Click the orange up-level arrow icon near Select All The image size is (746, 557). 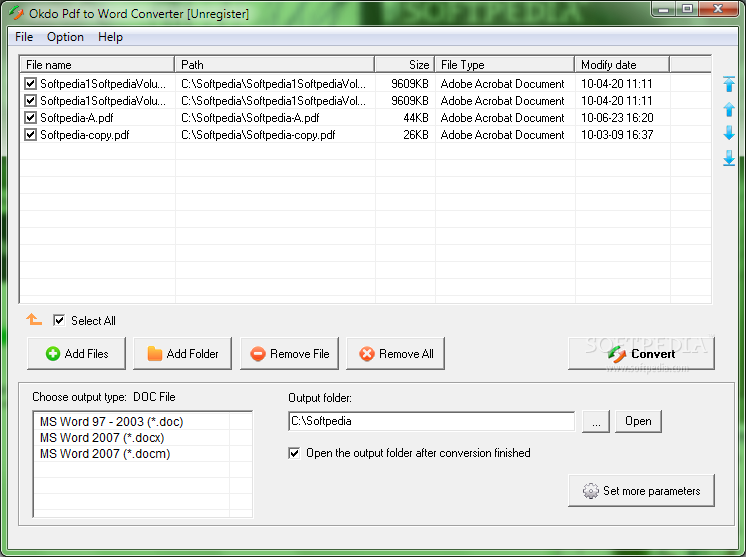(x=34, y=320)
